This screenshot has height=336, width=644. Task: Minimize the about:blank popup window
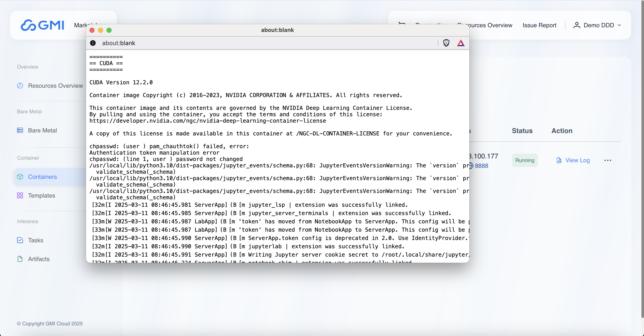[101, 30]
